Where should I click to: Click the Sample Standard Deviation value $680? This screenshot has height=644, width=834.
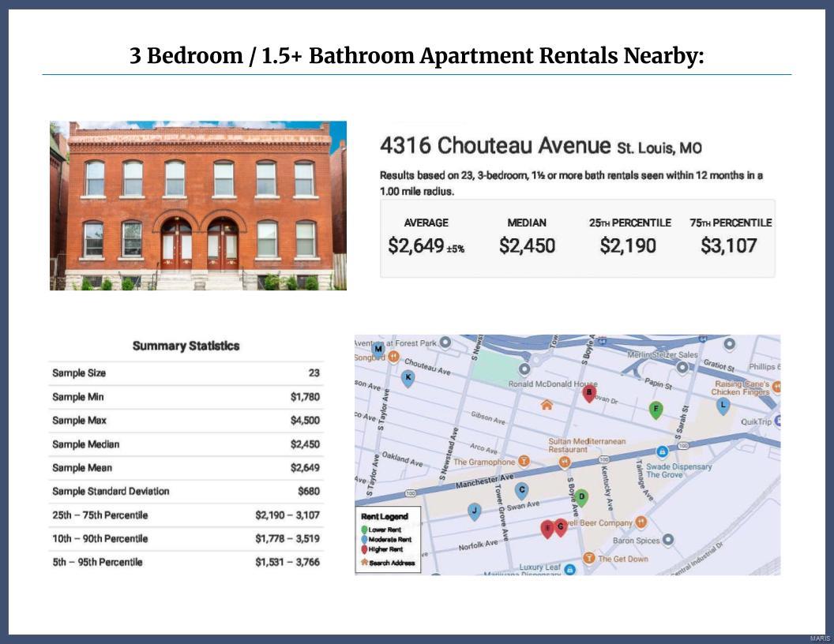tap(309, 491)
